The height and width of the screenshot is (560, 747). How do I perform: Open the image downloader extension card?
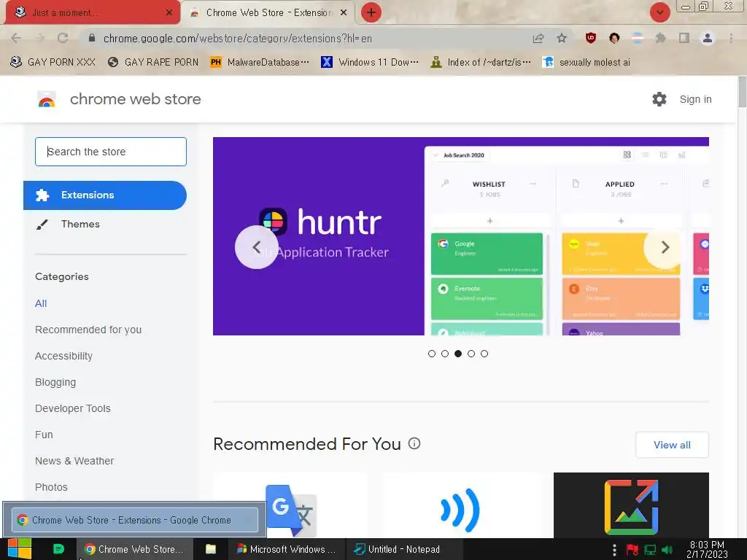(x=631, y=505)
